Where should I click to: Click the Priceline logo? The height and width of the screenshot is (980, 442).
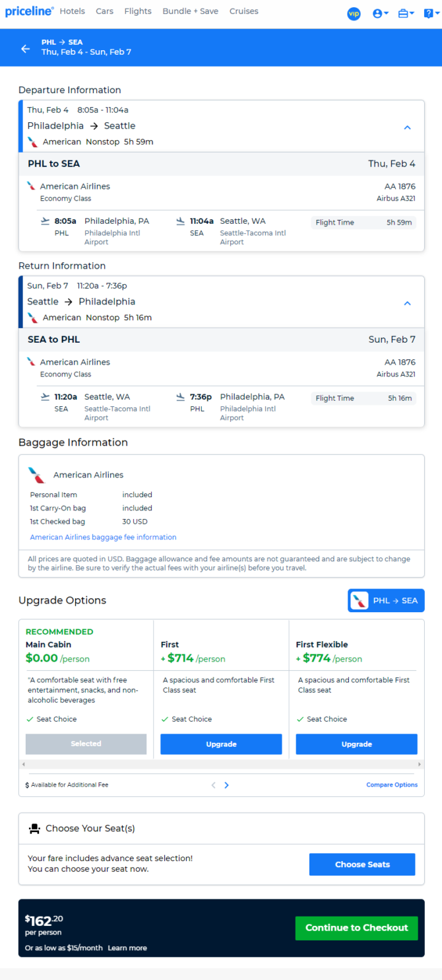click(29, 11)
